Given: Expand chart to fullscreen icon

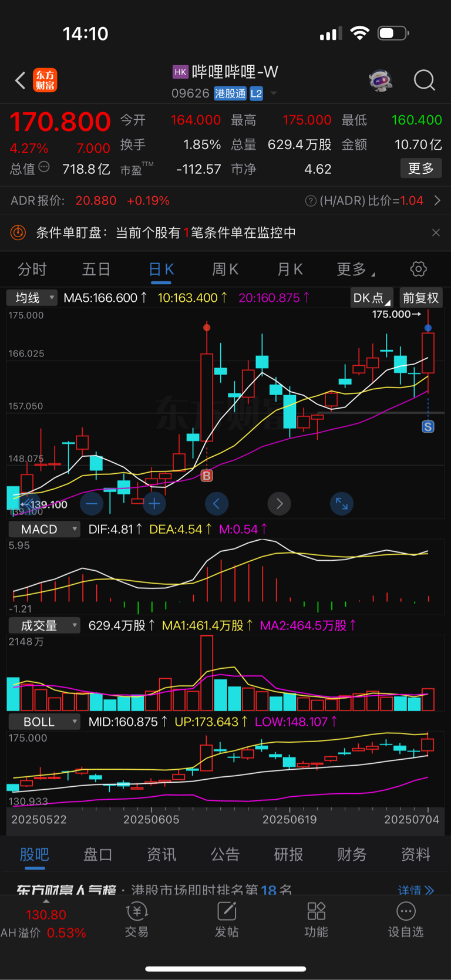Looking at the screenshot, I should point(341,504).
